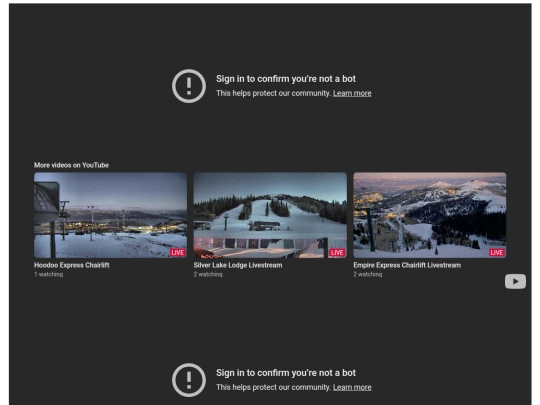Open Hoodoo Express Chairlift thumbnail
Image resolution: width=540 pixels, height=405 pixels.
tap(111, 215)
